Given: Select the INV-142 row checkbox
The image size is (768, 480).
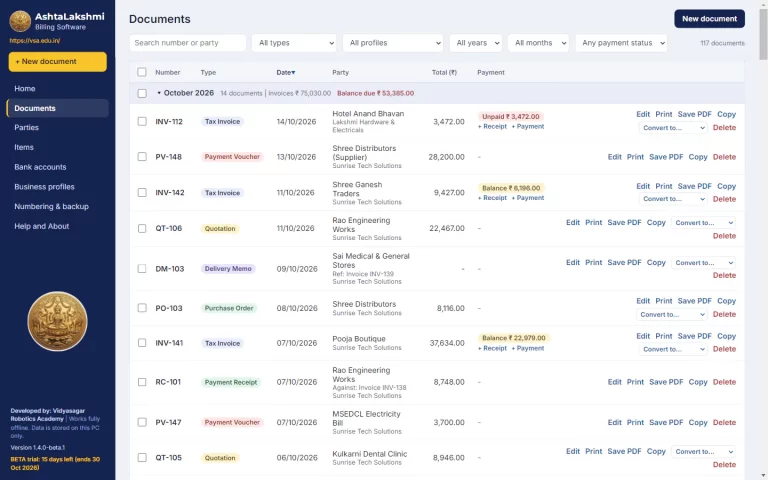Looking at the screenshot, I should pos(142,192).
